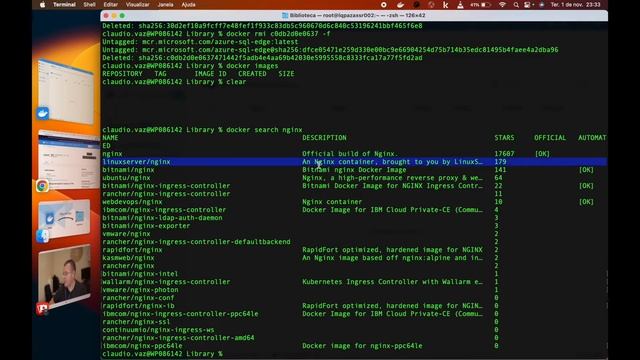Click the NAME column header
640x360 pixels.
[110, 138]
